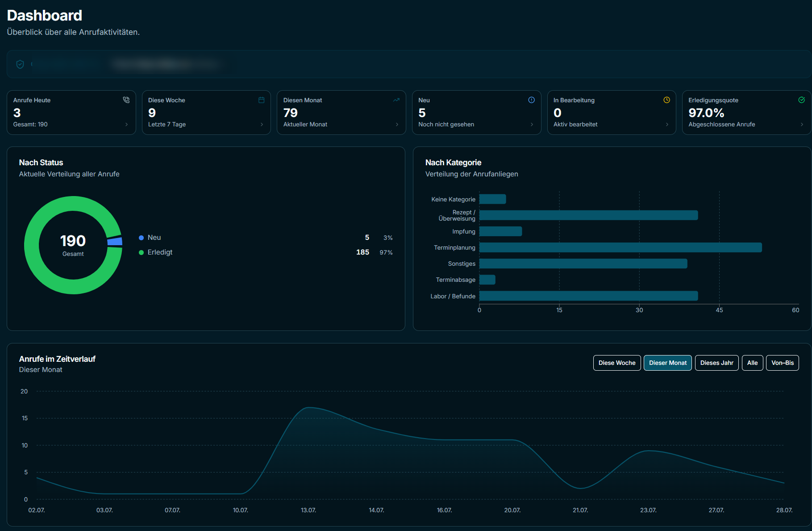This screenshot has width=812, height=531.
Task: Click the blue info icon on Neu card
Action: coord(532,100)
